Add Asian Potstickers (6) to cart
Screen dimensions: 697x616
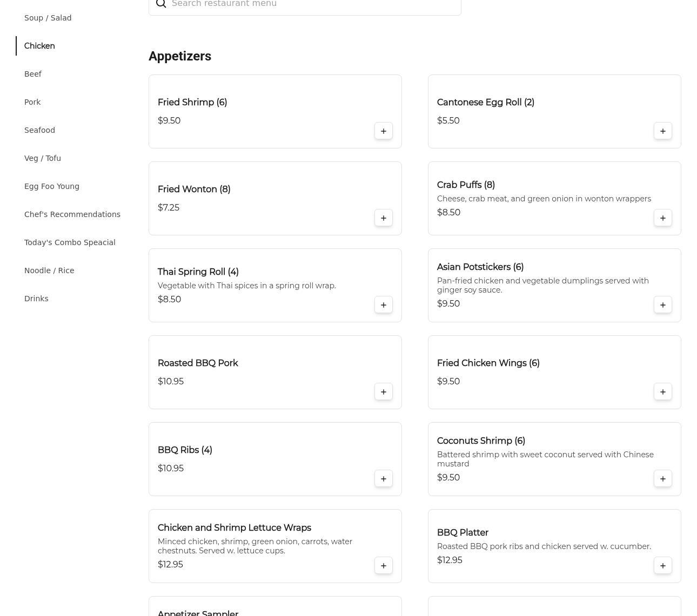tap(662, 305)
